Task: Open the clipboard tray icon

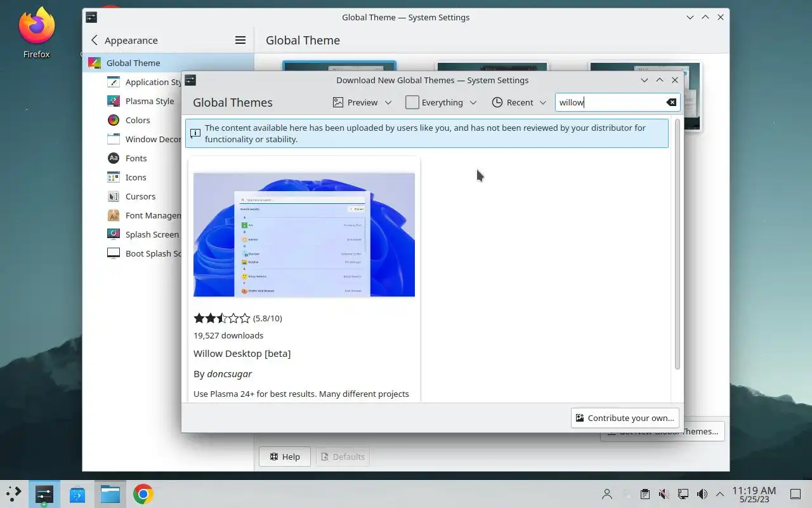Action: [645, 494]
